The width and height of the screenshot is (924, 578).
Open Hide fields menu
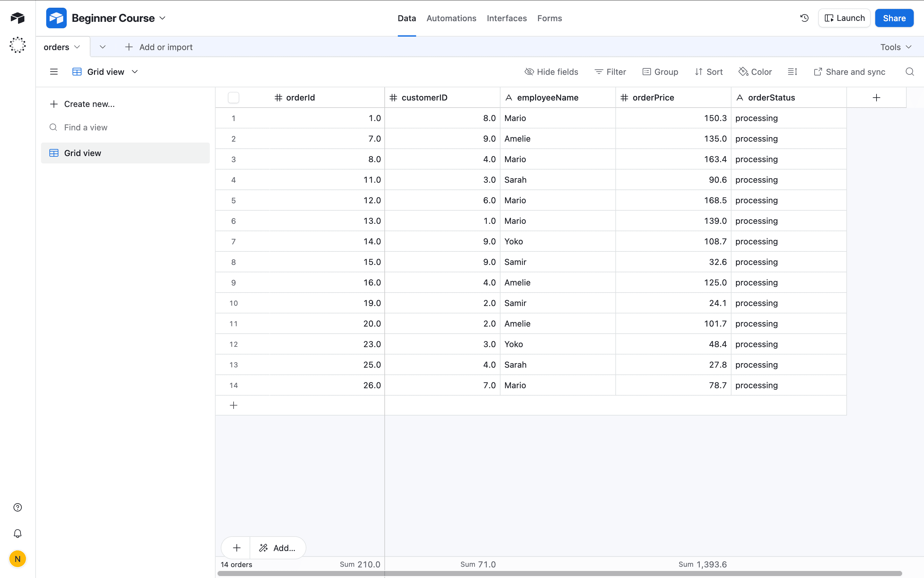[551, 72]
